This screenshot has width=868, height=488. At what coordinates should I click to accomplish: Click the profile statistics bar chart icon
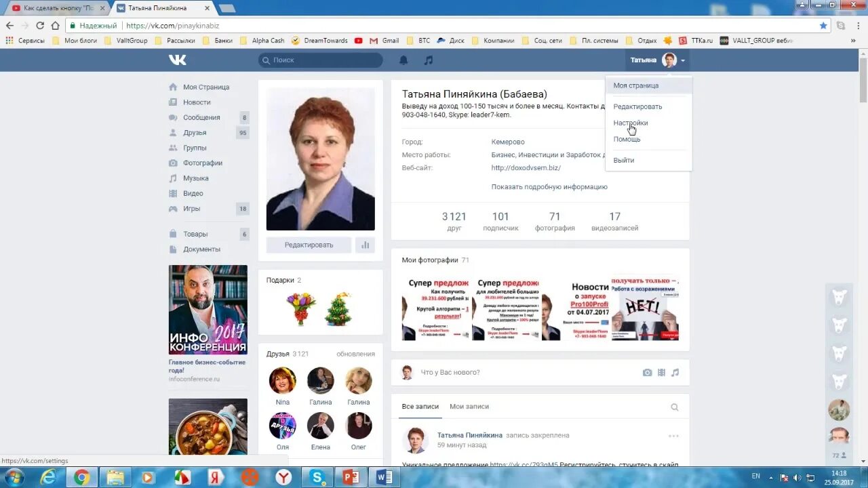point(365,245)
